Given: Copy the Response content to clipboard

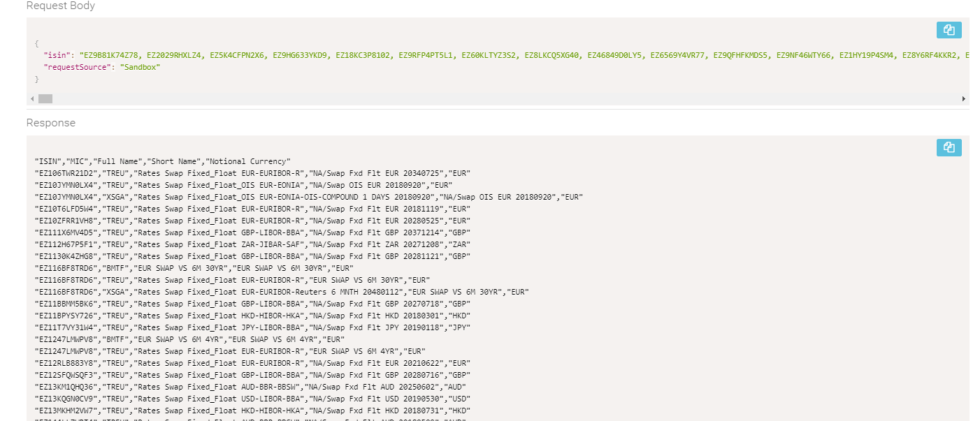Looking at the screenshot, I should [x=949, y=147].
